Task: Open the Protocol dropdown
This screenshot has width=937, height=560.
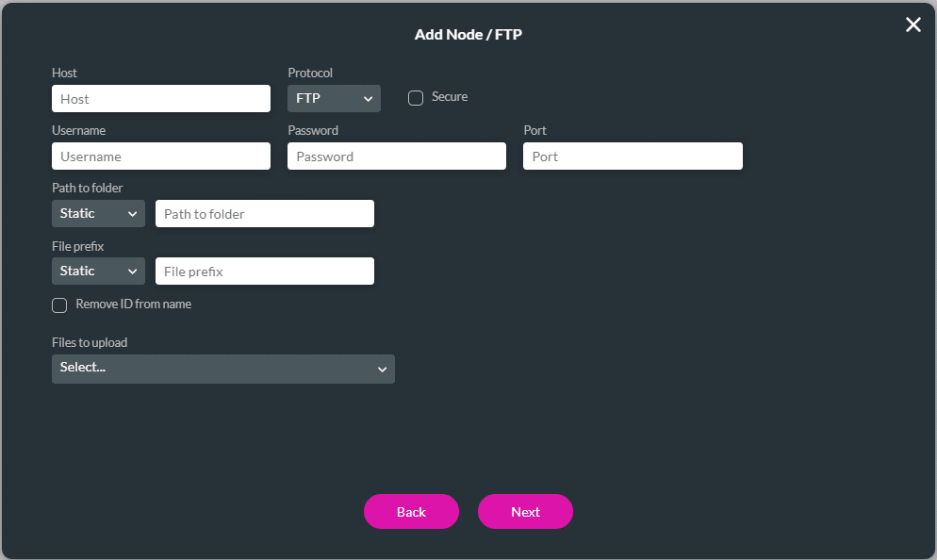Action: 334,98
